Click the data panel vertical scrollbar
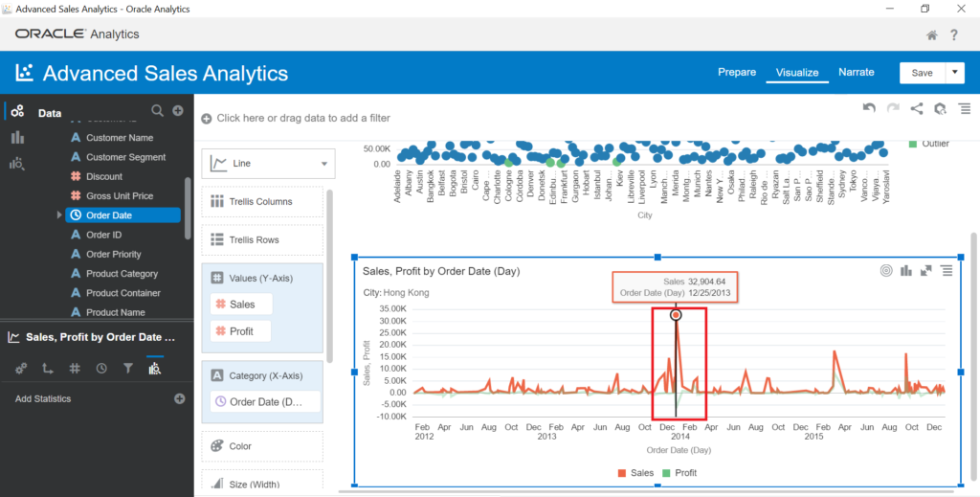 click(189, 208)
